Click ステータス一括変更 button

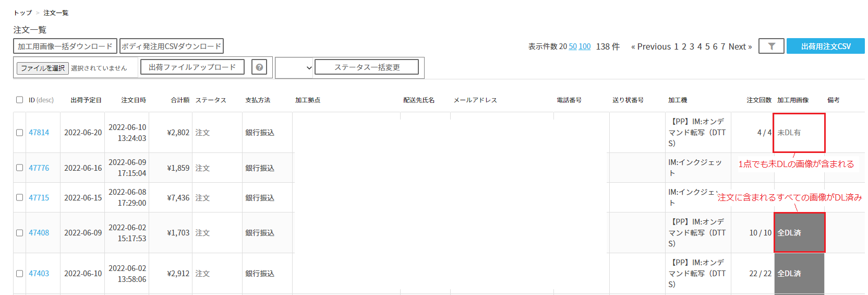(x=367, y=67)
